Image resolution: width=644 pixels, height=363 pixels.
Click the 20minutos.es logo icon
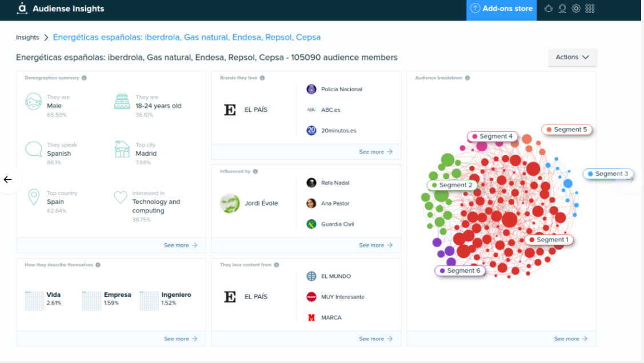pos(311,131)
